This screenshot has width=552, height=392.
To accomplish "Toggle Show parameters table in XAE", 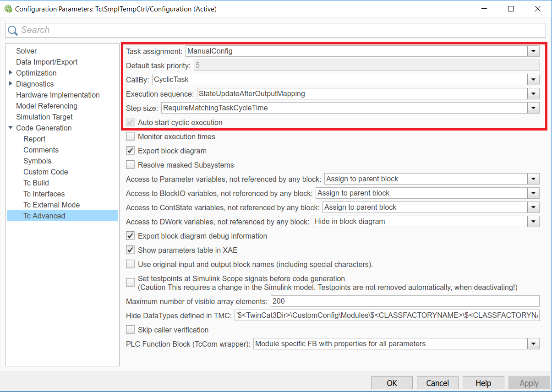I will tap(131, 250).
